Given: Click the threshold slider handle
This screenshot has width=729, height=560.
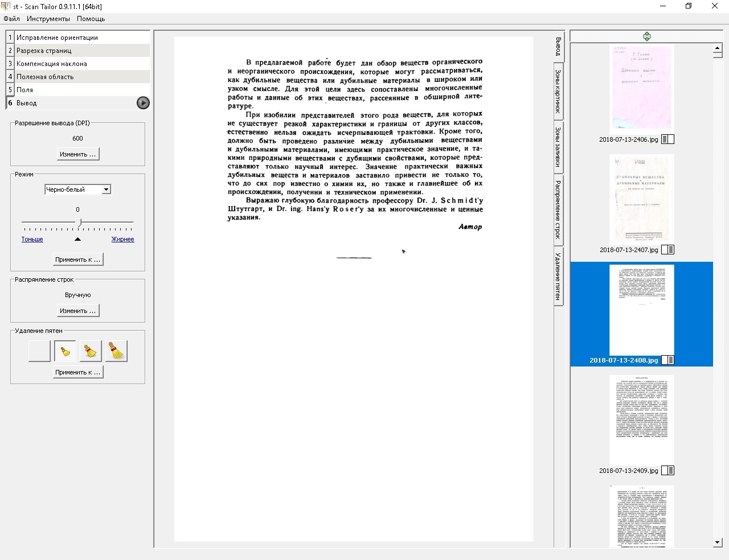Looking at the screenshot, I should click(x=79, y=223).
